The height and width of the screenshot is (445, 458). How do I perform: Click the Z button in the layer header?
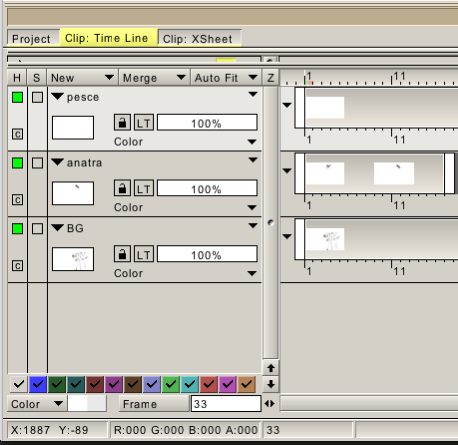point(271,78)
